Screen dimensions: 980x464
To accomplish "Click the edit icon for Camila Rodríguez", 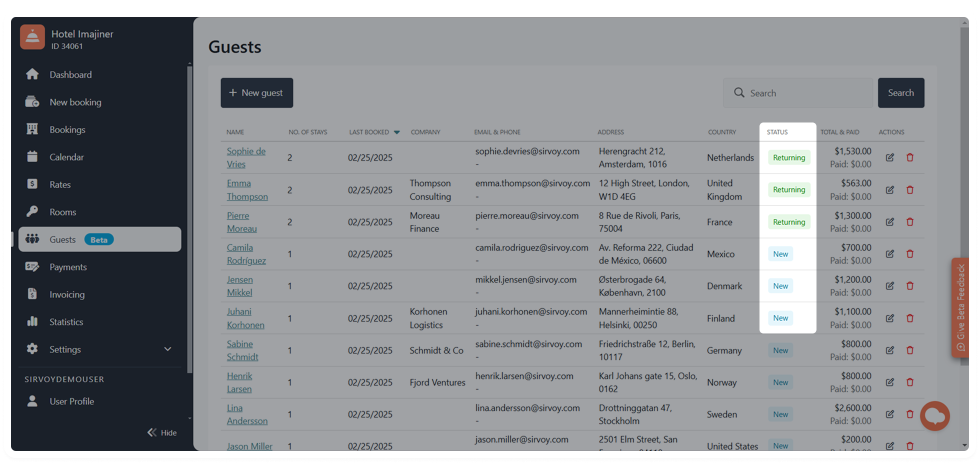I will click(890, 254).
